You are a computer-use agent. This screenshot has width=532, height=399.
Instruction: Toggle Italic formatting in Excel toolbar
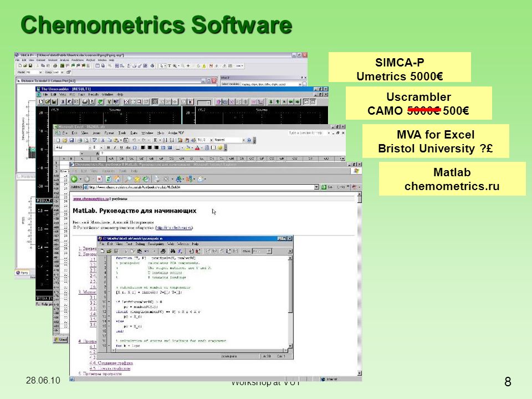tap(115, 147)
